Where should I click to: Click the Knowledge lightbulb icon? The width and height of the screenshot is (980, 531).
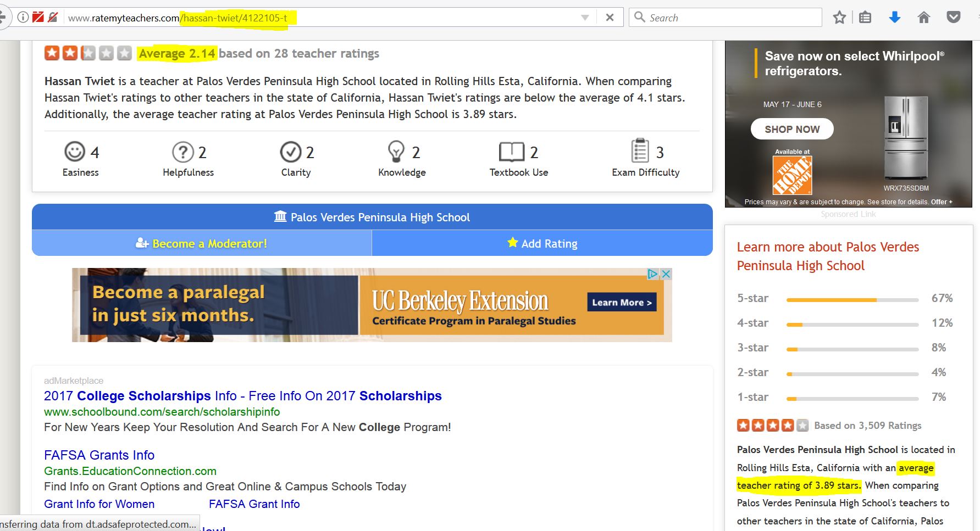tap(396, 151)
